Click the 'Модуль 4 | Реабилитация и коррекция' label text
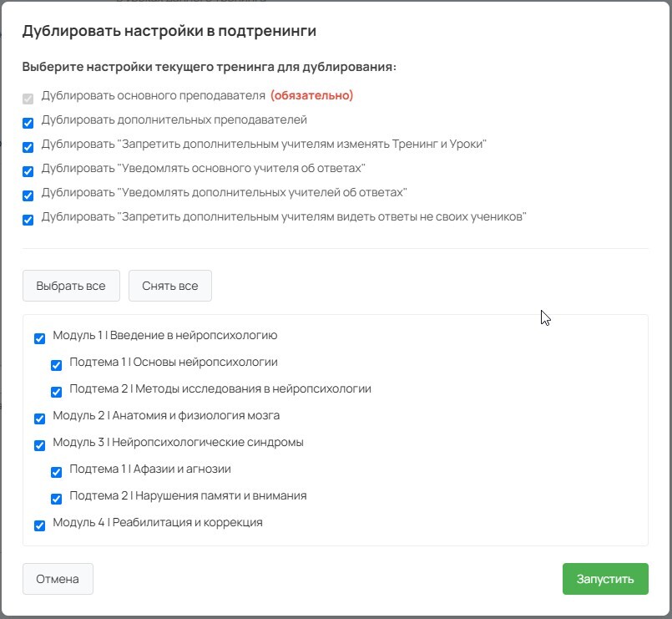 pos(158,522)
